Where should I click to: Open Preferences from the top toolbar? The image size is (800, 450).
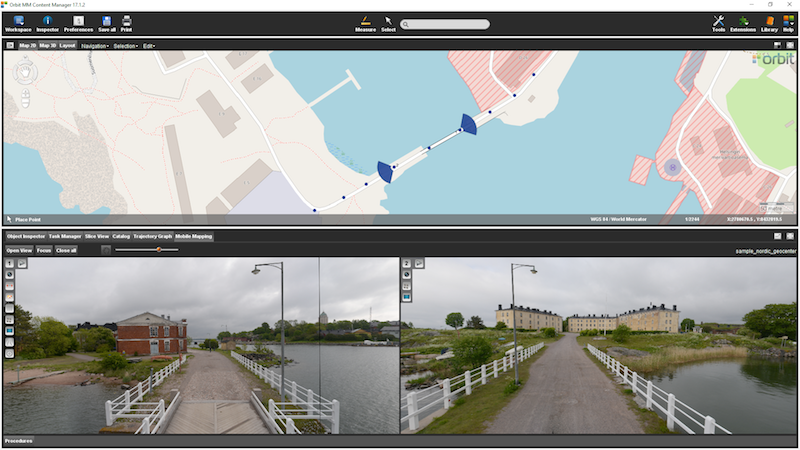click(x=78, y=21)
